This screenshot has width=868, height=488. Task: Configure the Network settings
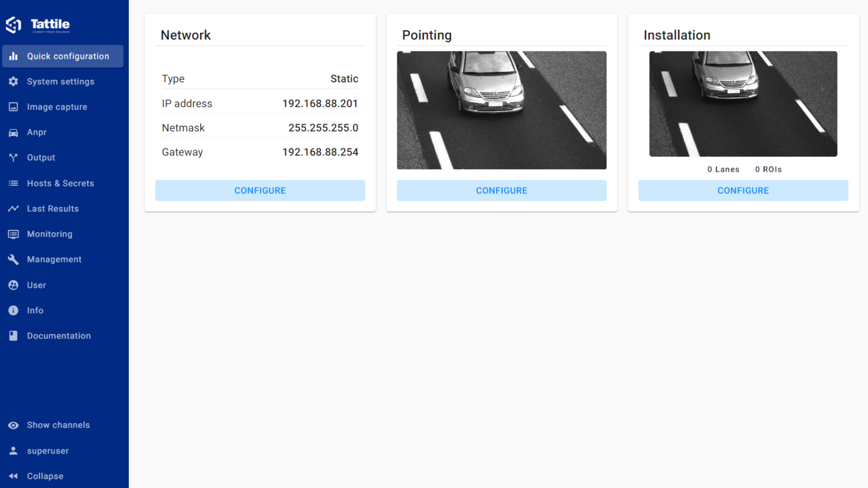(x=260, y=190)
